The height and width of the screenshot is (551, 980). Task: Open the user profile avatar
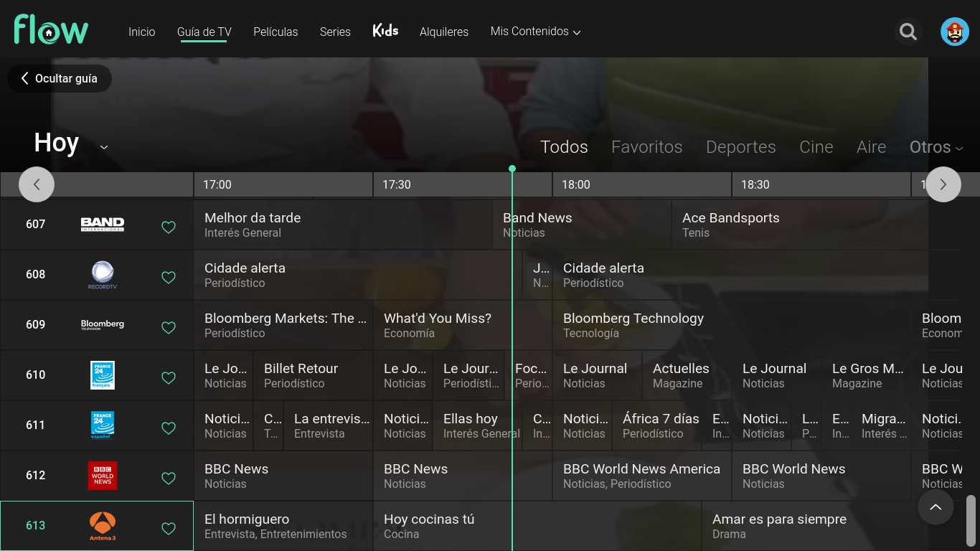tap(954, 32)
